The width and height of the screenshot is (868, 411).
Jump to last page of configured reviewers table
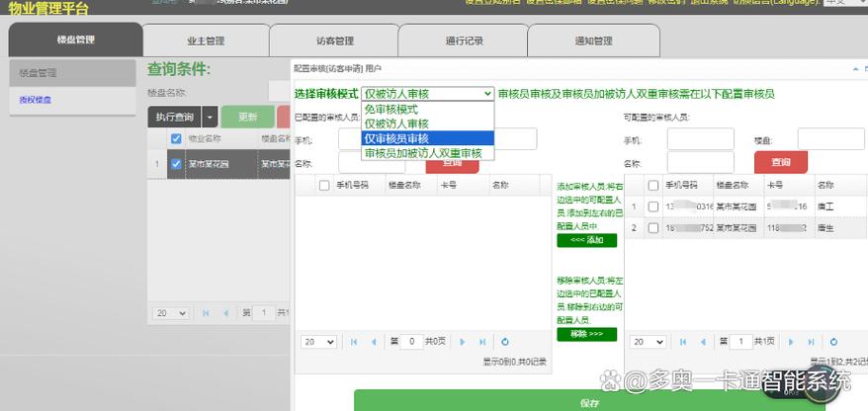(482, 342)
